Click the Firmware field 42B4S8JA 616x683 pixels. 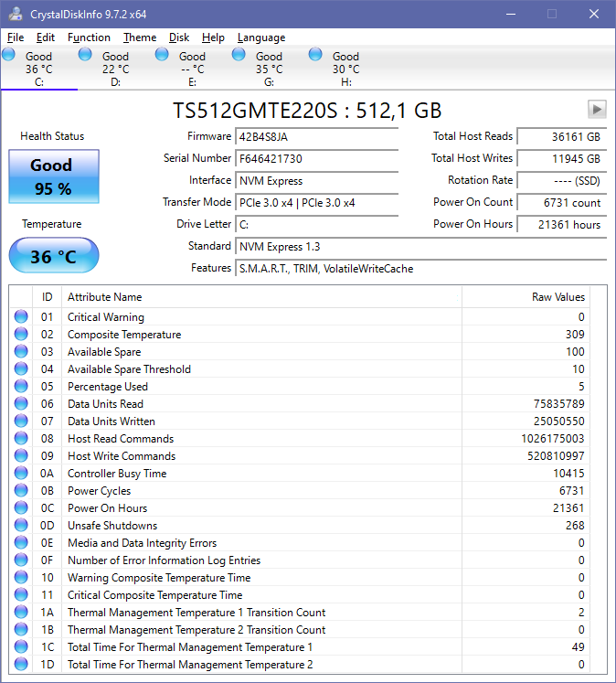(x=316, y=137)
